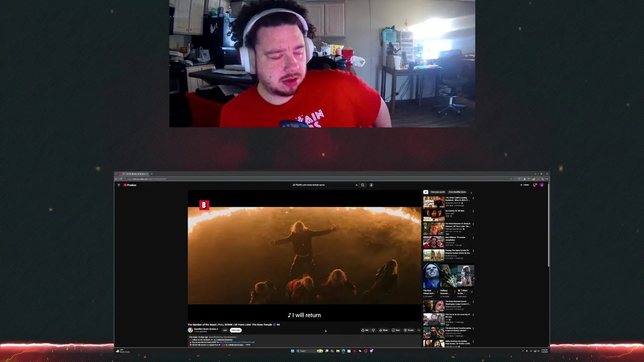Go to YouTube Premium home logo
644x362 pixels.
(x=130, y=185)
